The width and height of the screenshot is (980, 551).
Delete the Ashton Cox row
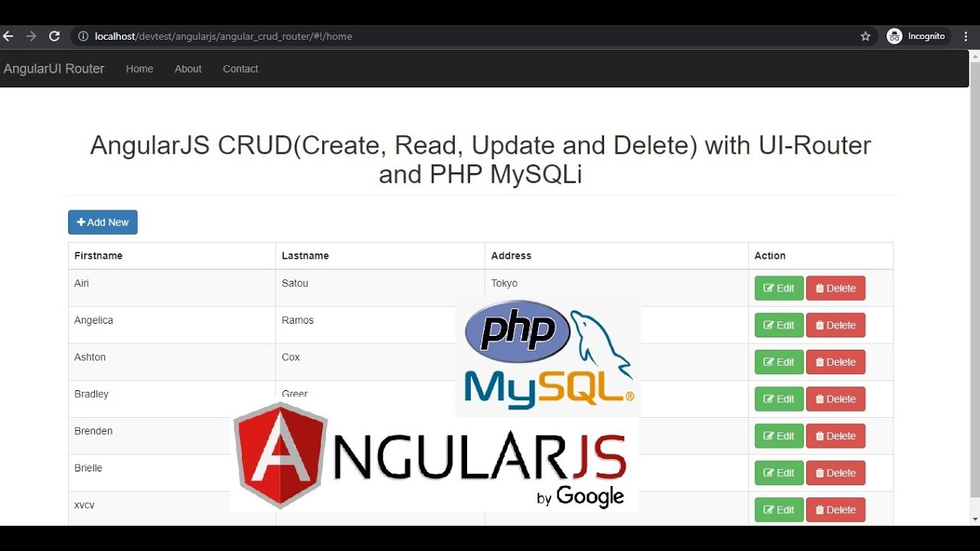835,362
